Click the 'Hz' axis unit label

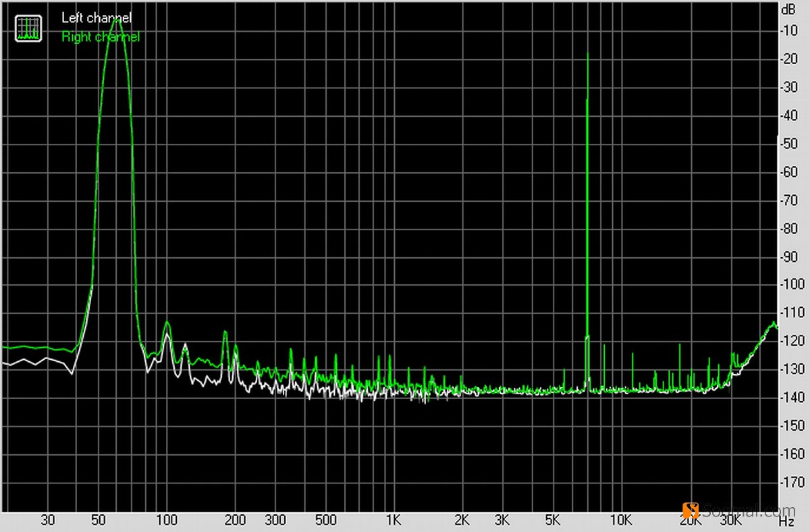pos(786,521)
